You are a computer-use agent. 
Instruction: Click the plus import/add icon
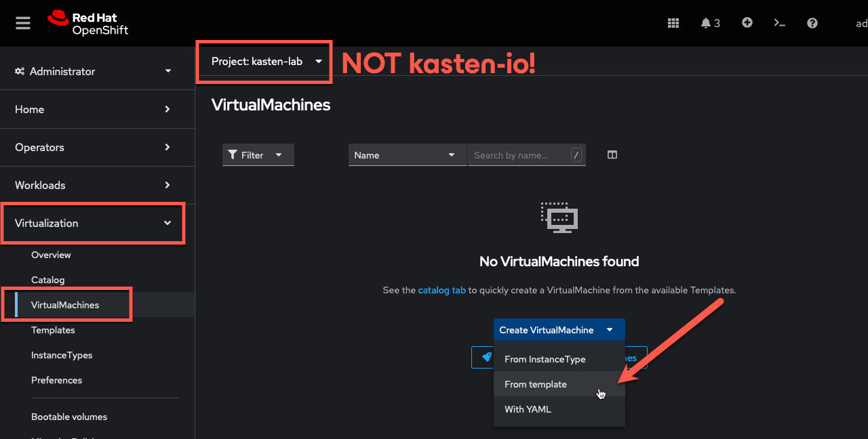tap(747, 22)
